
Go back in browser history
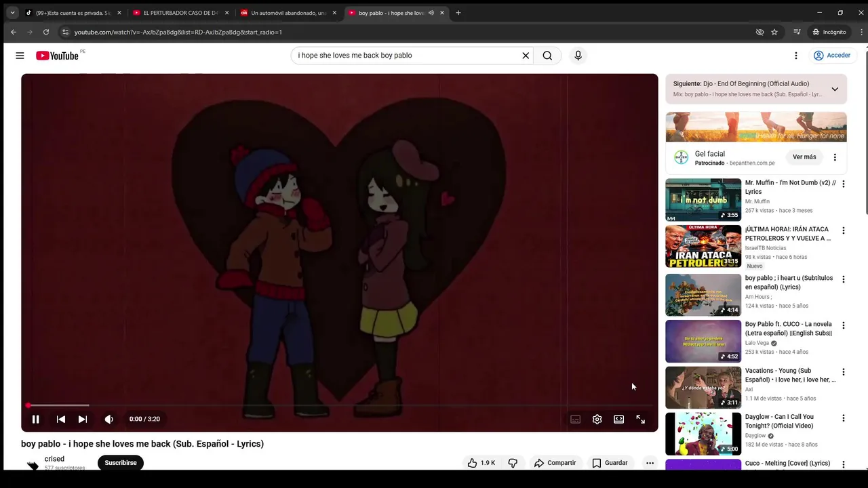click(x=14, y=32)
